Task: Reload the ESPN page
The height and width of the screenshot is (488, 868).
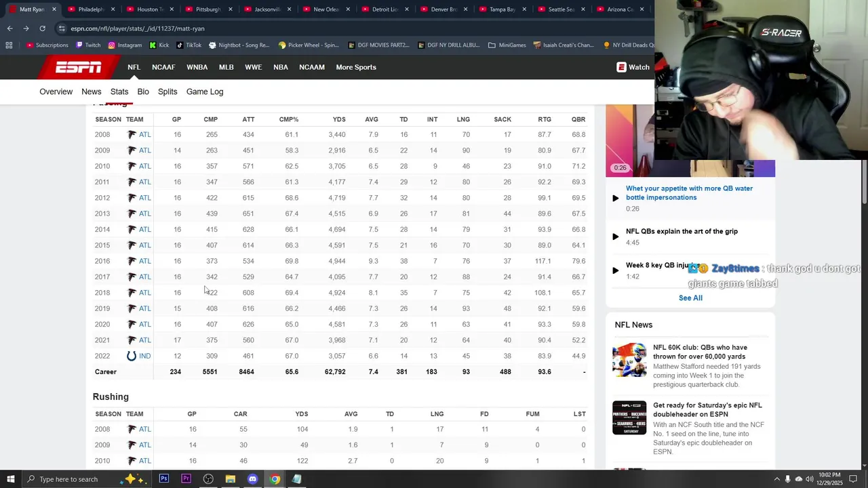Action: tap(42, 28)
